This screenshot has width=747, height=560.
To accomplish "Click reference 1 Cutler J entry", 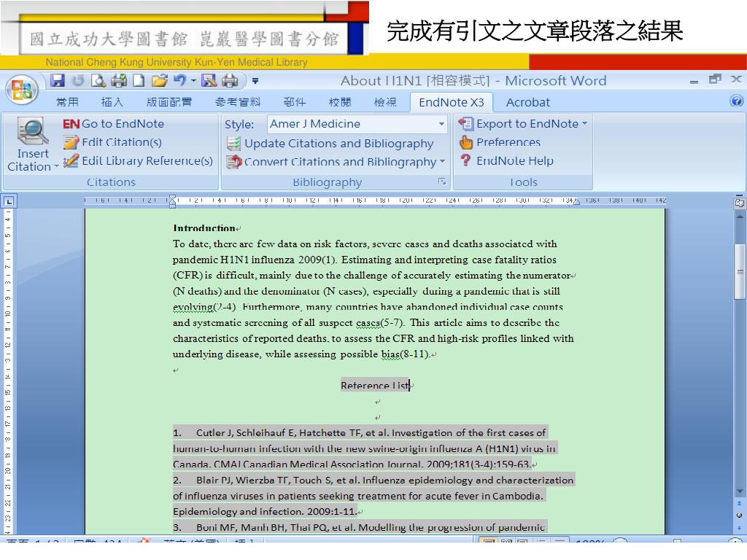I will pyautogui.click(x=364, y=448).
